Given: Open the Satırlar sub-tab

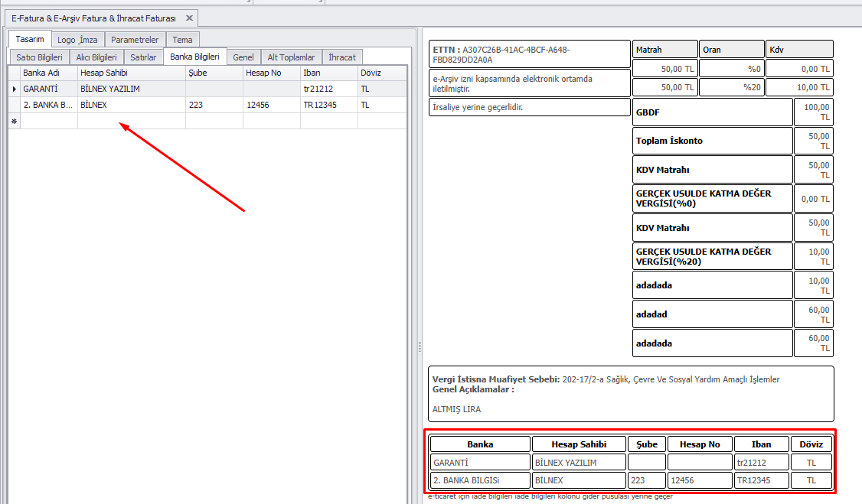Looking at the screenshot, I should [x=143, y=57].
